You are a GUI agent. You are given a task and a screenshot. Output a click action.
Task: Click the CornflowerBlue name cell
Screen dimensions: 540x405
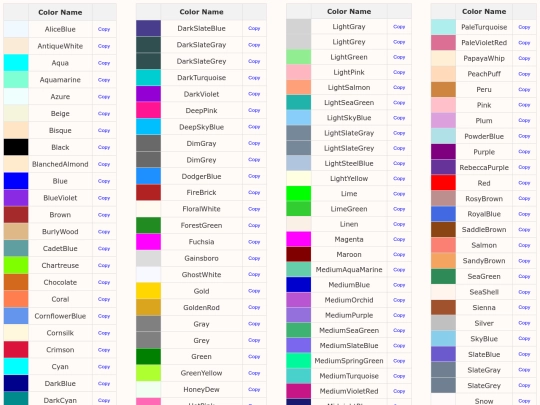[x=60, y=316]
